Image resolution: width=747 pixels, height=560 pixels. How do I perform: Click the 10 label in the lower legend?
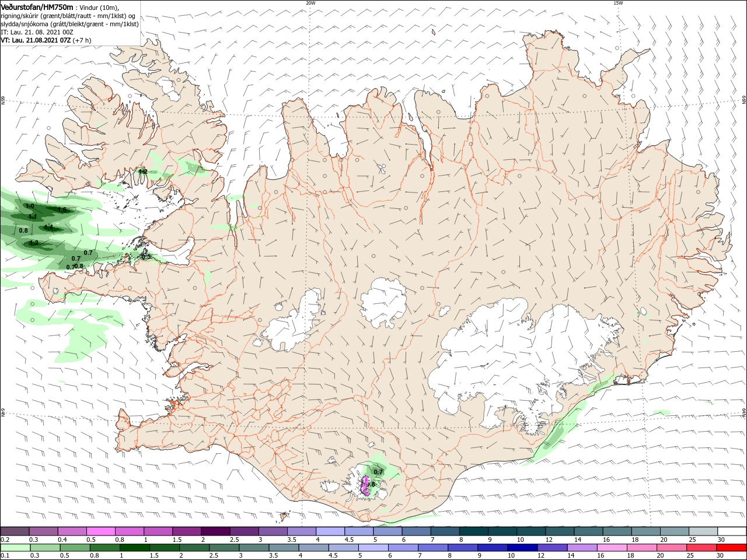click(511, 556)
